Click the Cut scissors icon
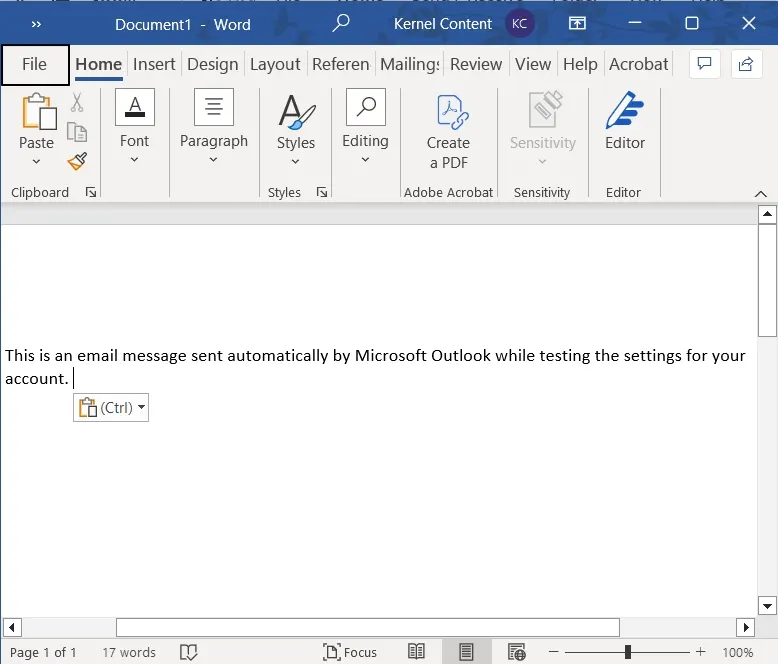This screenshot has width=778, height=664. [x=77, y=102]
